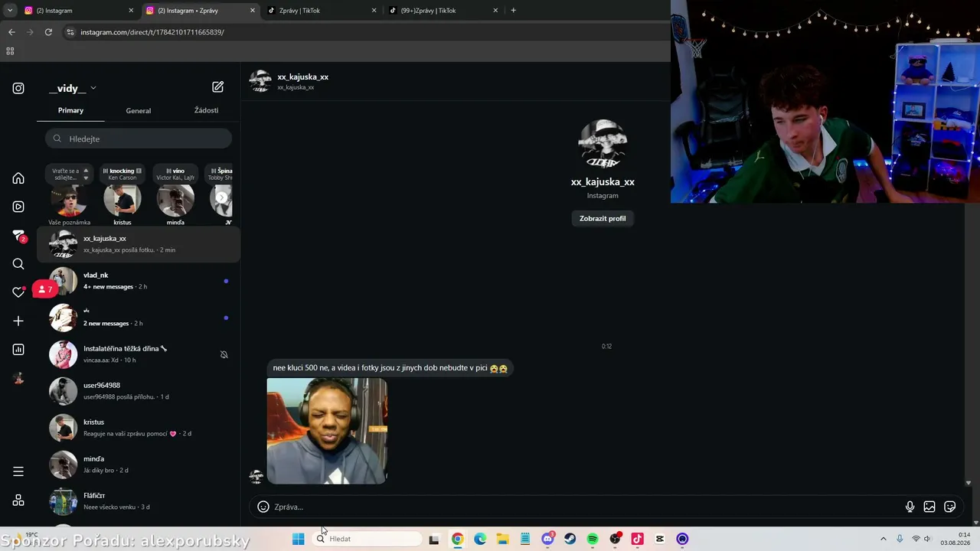Open the hamburger More menu

(18, 471)
